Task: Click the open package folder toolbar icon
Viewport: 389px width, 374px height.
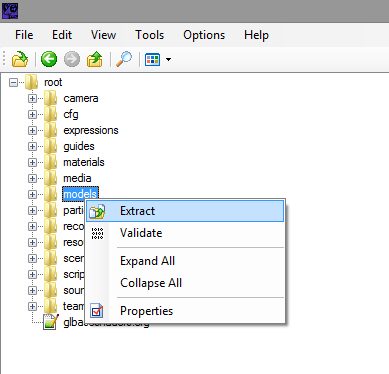Action: tap(20, 59)
